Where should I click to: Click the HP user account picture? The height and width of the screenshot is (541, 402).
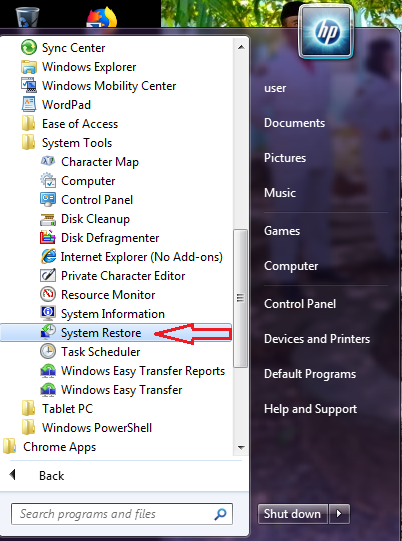[326, 31]
